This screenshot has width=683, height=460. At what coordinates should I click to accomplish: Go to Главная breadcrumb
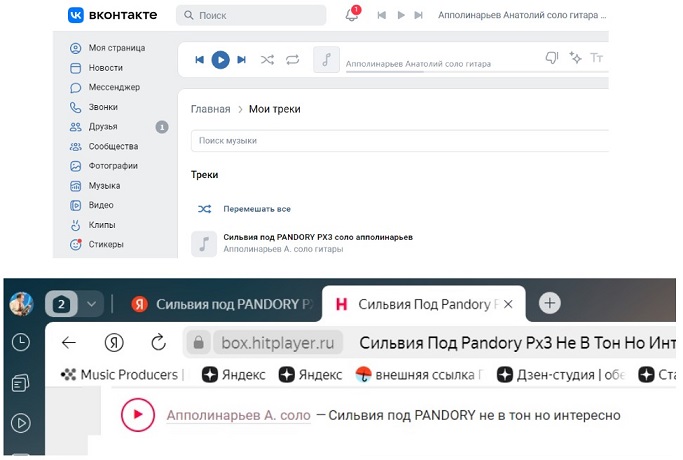pos(210,109)
